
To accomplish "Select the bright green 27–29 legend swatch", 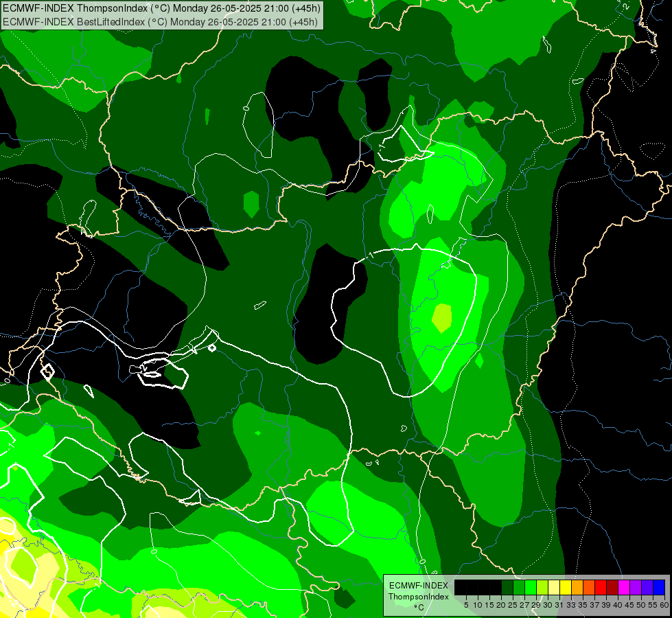I will pyautogui.click(x=531, y=587).
